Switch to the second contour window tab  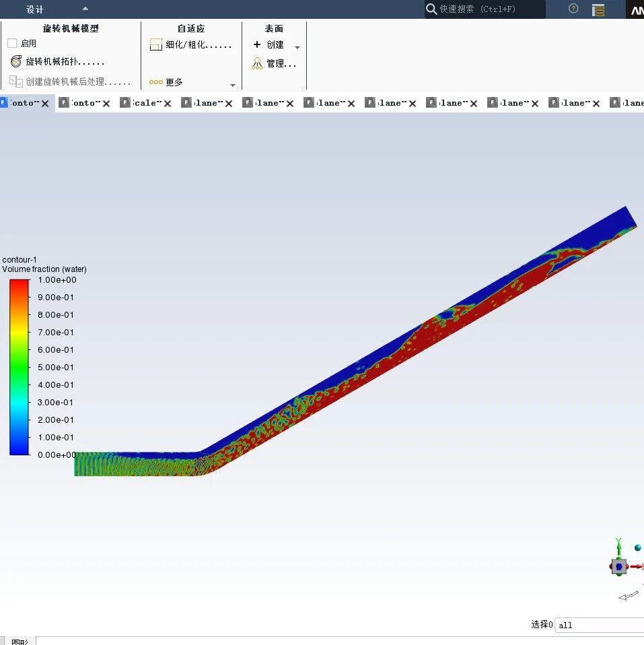81,103
